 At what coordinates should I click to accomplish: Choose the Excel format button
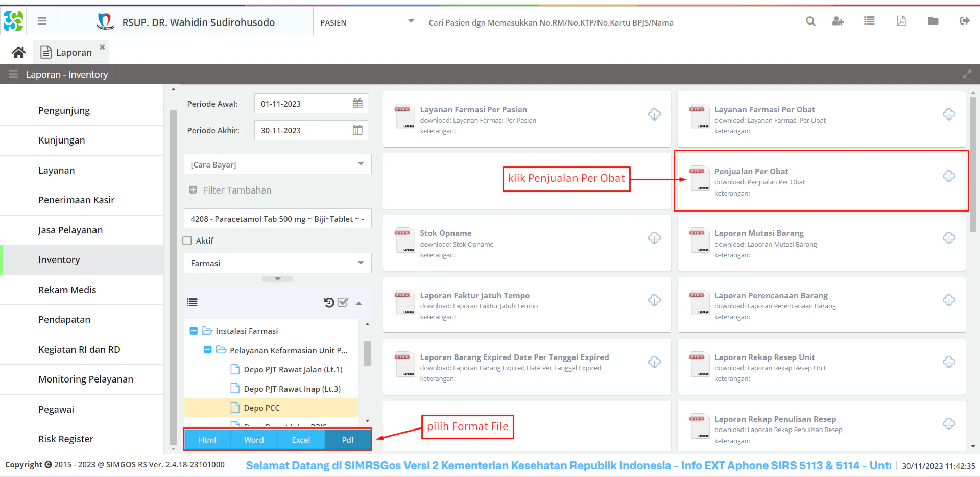point(301,440)
